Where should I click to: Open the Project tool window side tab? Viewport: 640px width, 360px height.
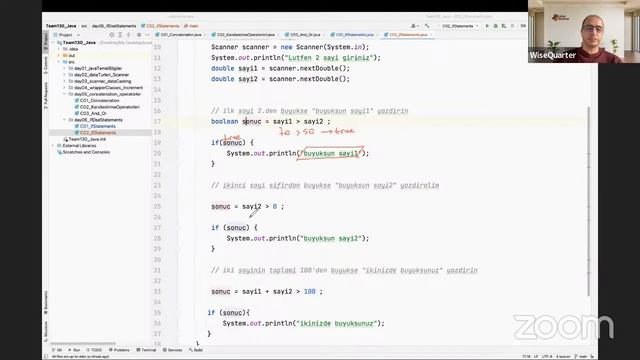point(45,41)
